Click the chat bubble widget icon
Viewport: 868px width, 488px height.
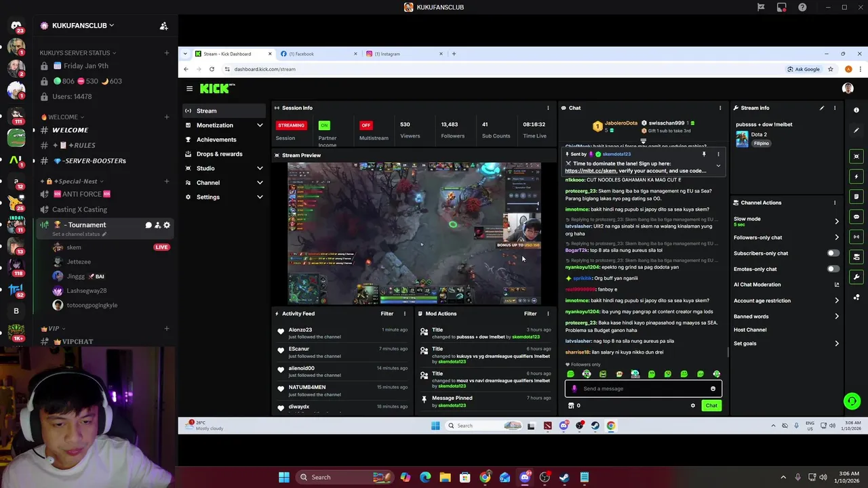point(856,217)
